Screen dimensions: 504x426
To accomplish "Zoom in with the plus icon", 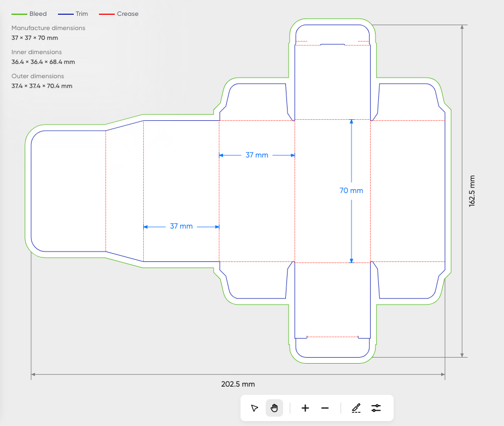I will 305,408.
